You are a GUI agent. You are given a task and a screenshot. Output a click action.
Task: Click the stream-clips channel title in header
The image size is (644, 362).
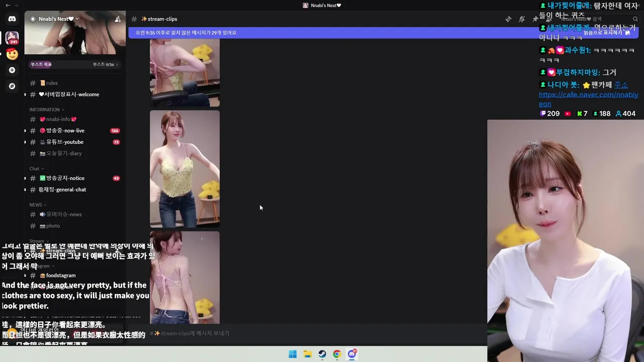tap(159, 19)
